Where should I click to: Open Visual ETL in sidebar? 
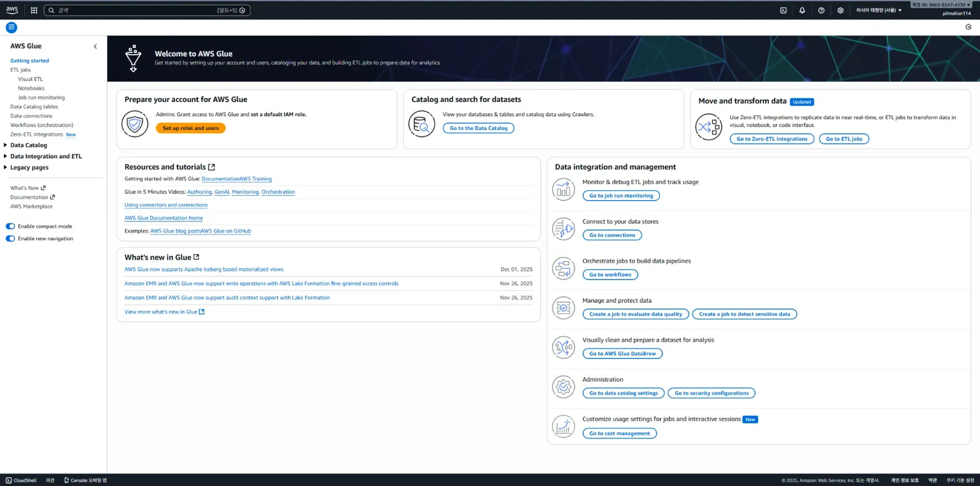(x=31, y=79)
